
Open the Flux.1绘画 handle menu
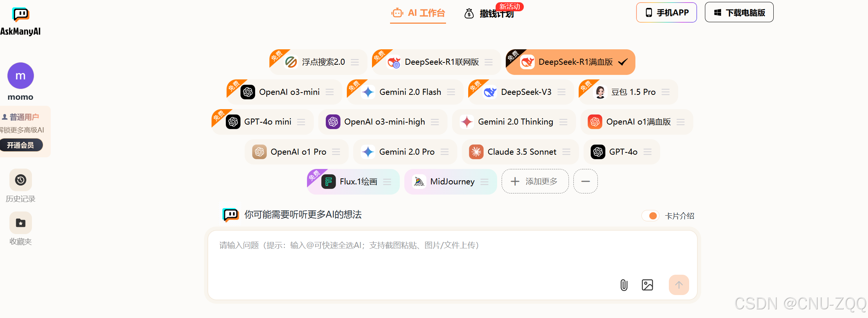point(387,182)
